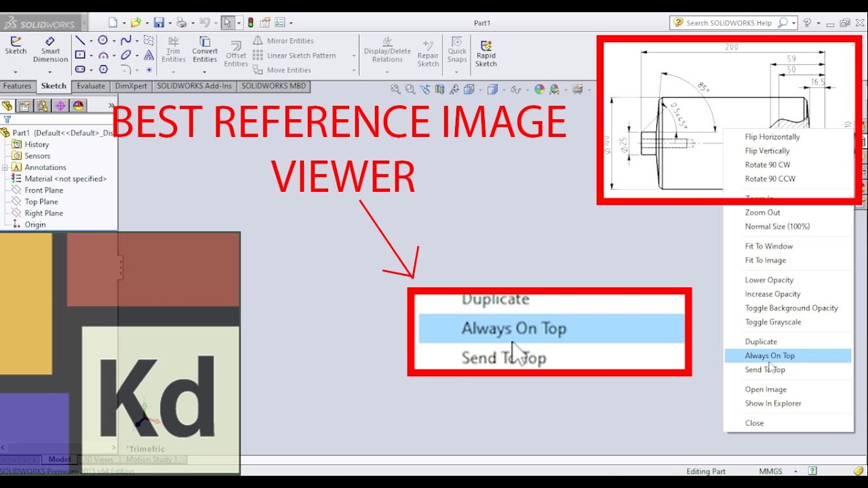This screenshot has height=488, width=868.
Task: Select Linear Sketch Pattern
Action: (295, 56)
